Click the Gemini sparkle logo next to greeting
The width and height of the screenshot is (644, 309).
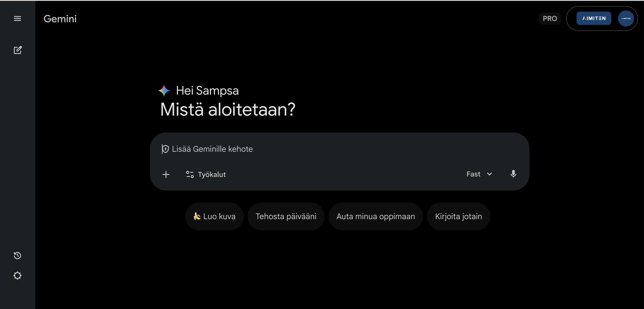[164, 90]
